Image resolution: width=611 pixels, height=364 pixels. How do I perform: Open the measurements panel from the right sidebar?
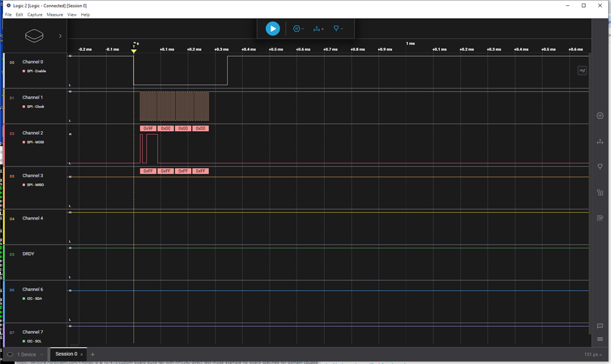coord(600,141)
